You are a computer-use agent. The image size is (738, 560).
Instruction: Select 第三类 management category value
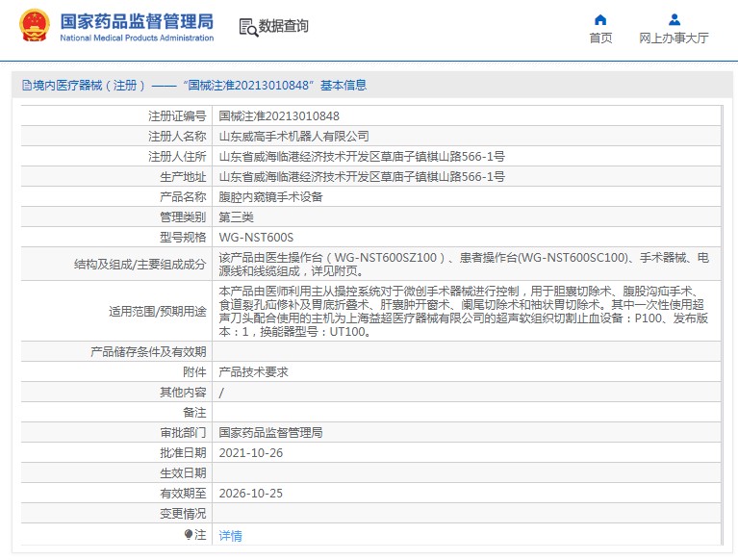[x=237, y=216]
